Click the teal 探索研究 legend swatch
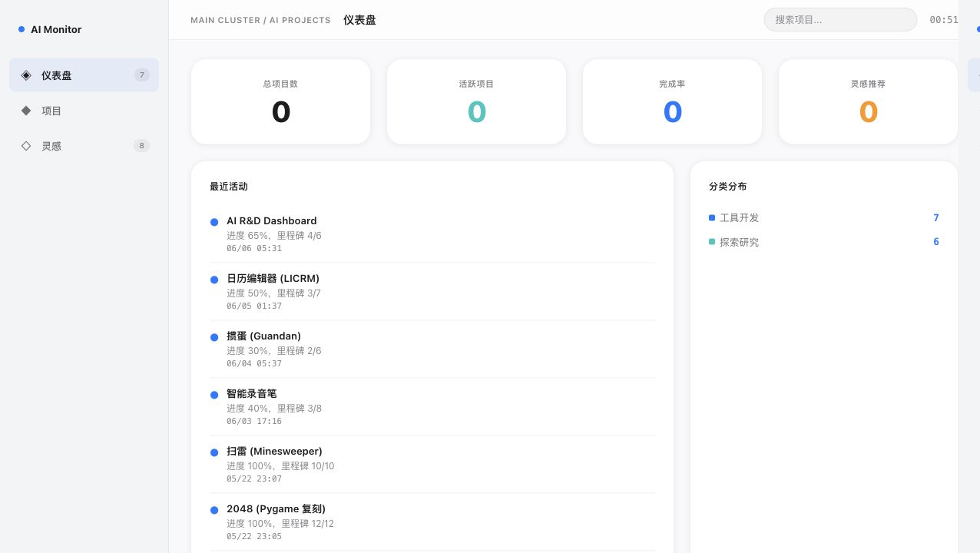980x553 pixels. coord(712,241)
